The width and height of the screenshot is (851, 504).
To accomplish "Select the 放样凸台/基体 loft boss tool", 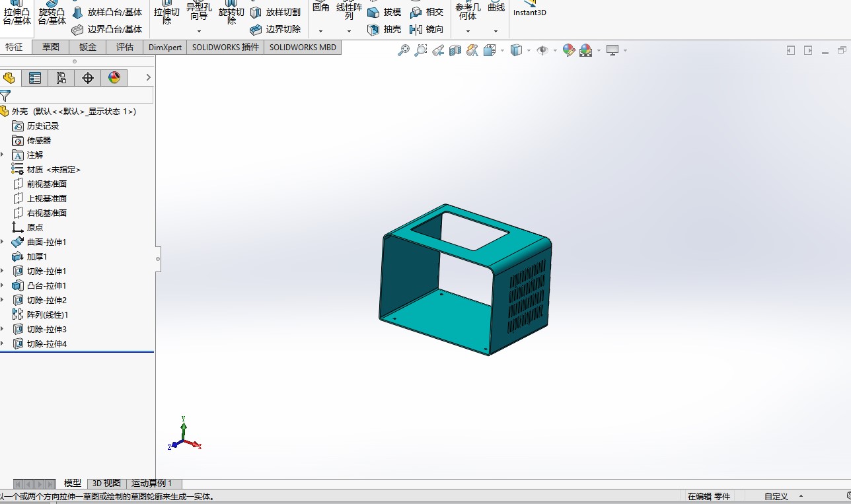I will coord(107,12).
